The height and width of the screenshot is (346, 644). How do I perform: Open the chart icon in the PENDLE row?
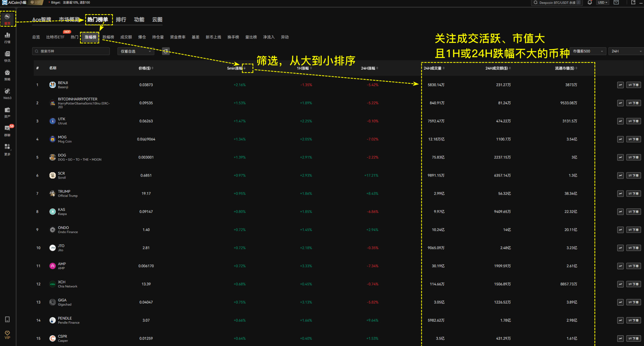(x=620, y=320)
